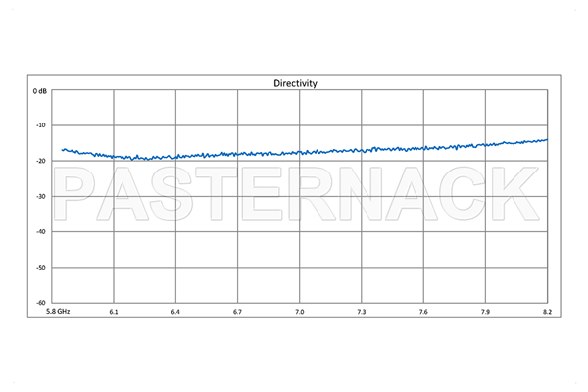Select the 6.1 frequency axis label
The image size is (588, 392).
click(x=114, y=312)
